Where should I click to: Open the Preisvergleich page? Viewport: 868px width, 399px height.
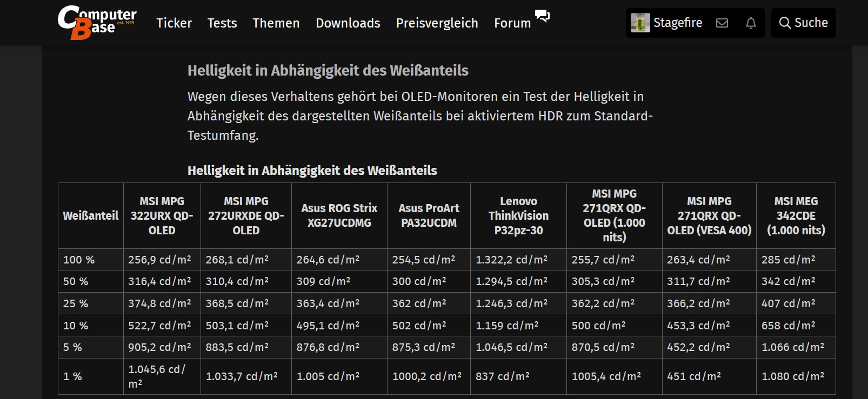click(437, 23)
